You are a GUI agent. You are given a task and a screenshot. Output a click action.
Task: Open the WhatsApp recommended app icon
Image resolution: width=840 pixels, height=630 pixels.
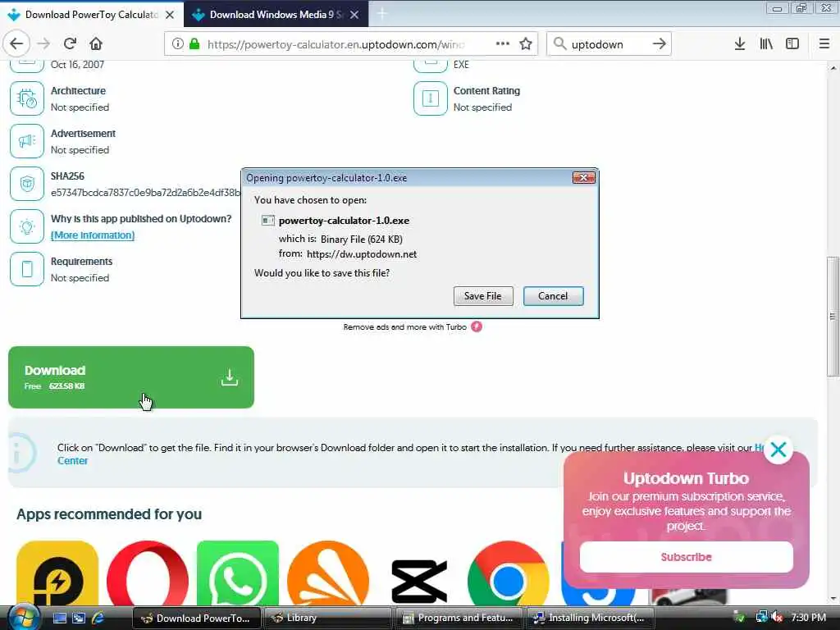point(238,573)
